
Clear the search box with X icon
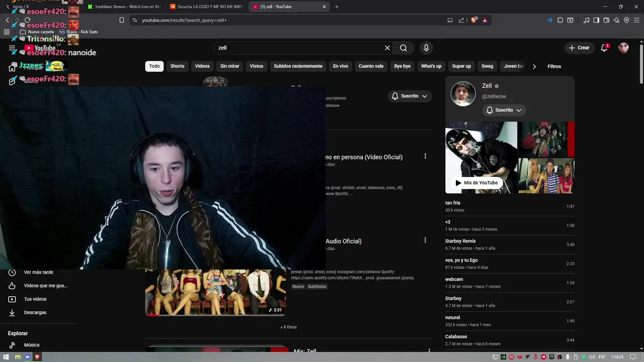coord(387,48)
